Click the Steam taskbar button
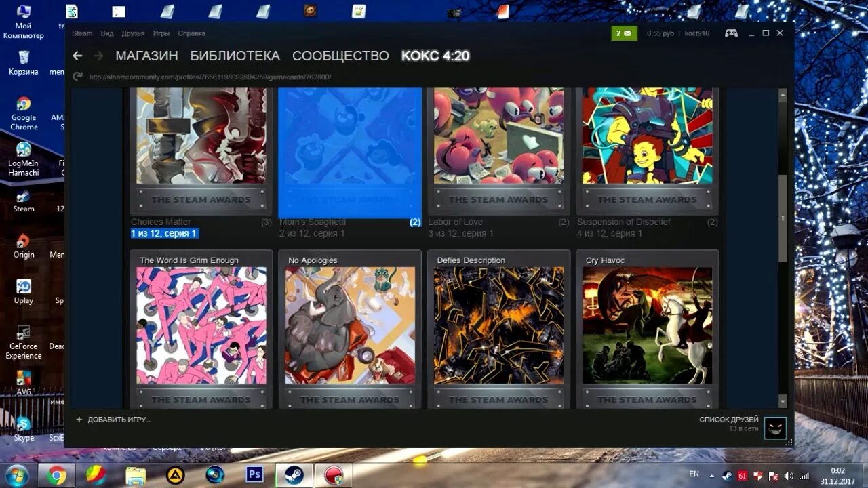This screenshot has width=868, height=488. point(294,475)
